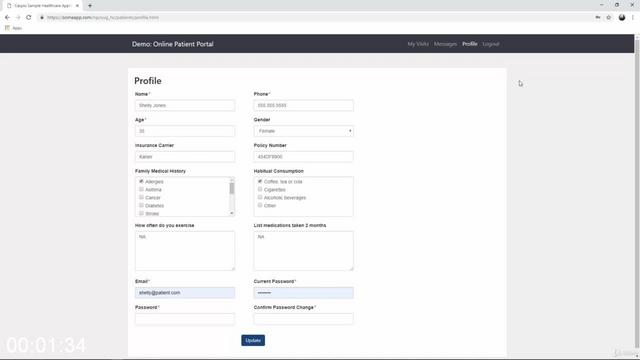
Task: Click the Update button
Action: [253, 340]
